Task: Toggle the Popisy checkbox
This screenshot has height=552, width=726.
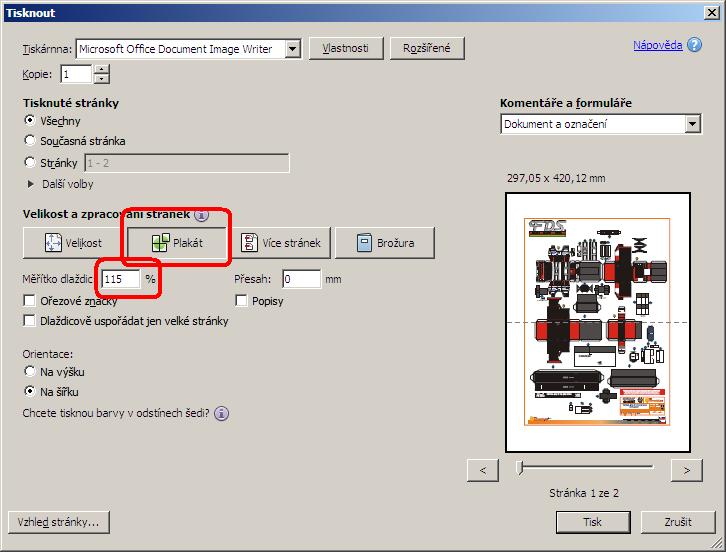Action: click(x=241, y=301)
